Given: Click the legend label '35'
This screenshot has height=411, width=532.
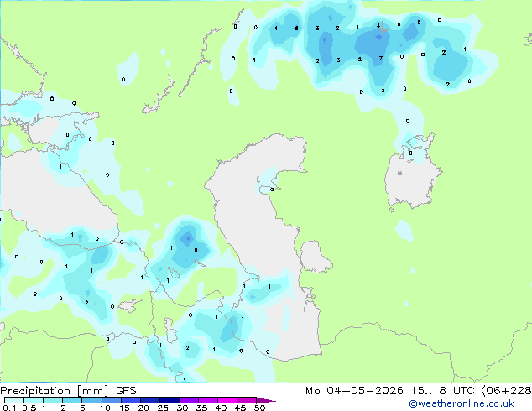Looking at the screenshot, I should (x=201, y=408).
